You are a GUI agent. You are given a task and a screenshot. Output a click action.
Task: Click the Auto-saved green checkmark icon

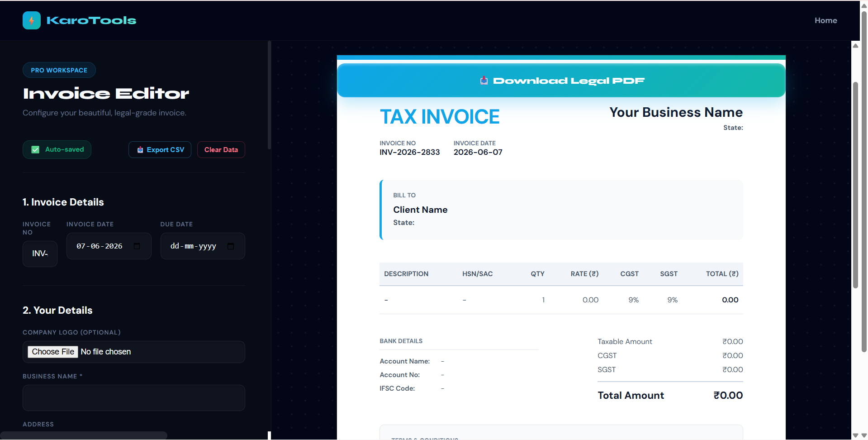point(35,149)
